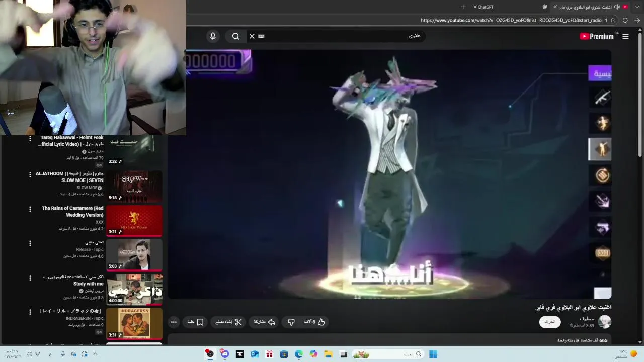Open options for Tareq Habawwal video row
644x362 pixels.
click(30, 138)
